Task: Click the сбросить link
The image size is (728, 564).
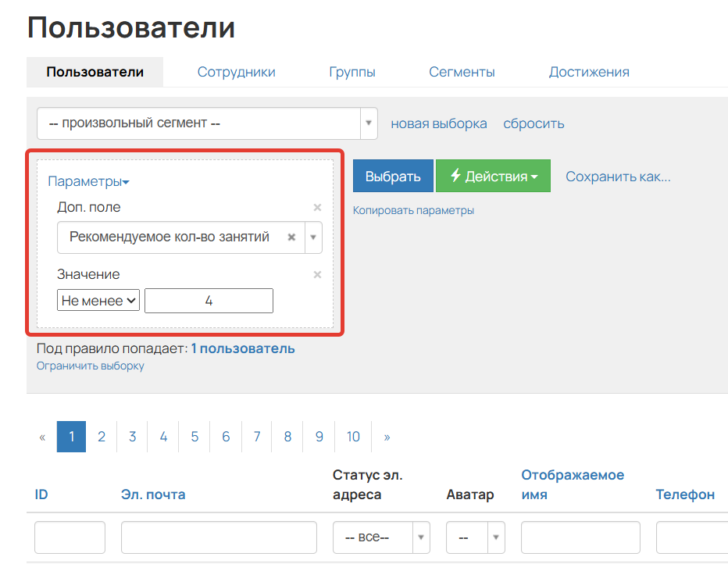Action: (x=534, y=123)
